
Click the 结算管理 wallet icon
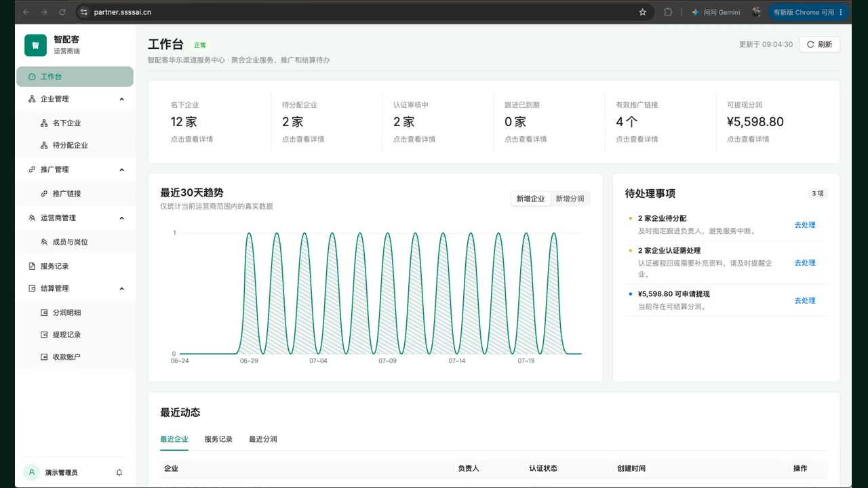(32, 289)
